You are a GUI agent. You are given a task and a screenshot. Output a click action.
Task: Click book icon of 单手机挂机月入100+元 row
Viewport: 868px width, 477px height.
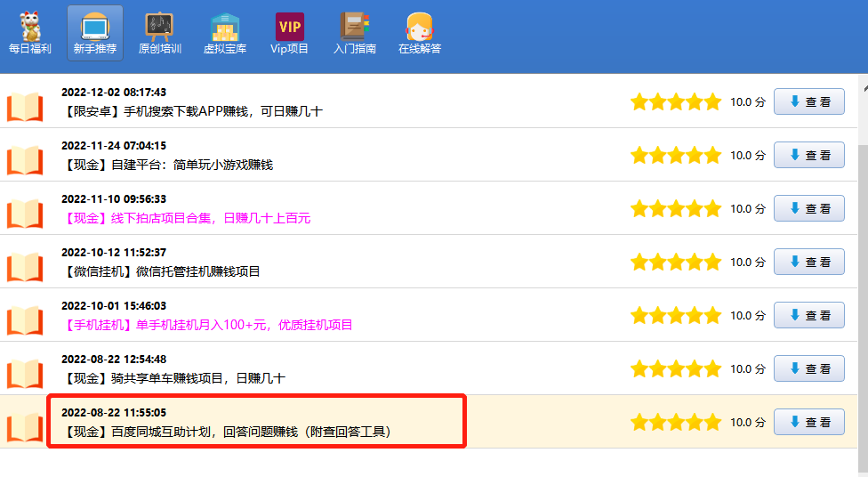tap(25, 320)
